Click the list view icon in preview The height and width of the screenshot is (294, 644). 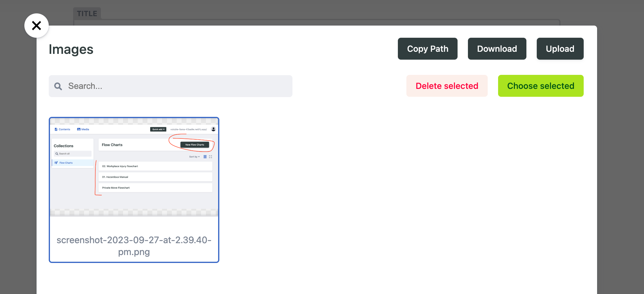(205, 157)
